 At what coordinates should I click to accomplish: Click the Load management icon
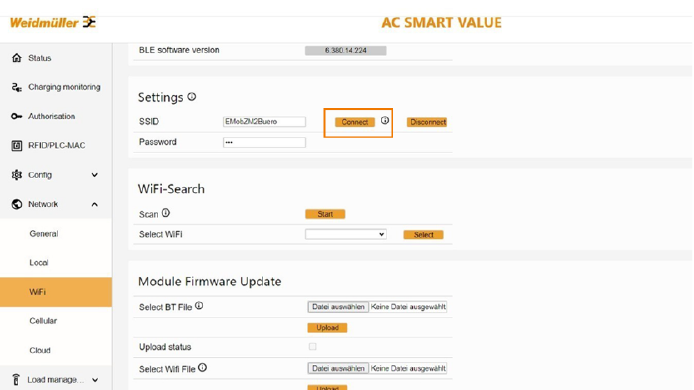pyautogui.click(x=16, y=380)
